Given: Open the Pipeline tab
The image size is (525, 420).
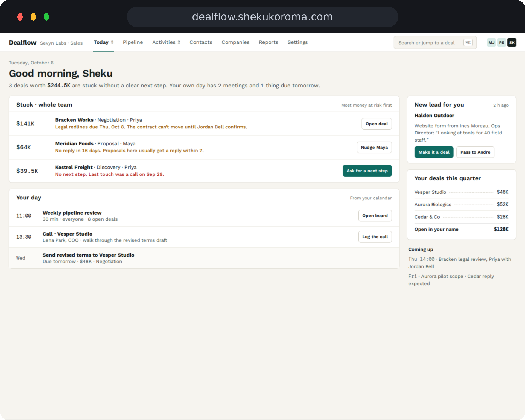Looking at the screenshot, I should click(x=133, y=42).
